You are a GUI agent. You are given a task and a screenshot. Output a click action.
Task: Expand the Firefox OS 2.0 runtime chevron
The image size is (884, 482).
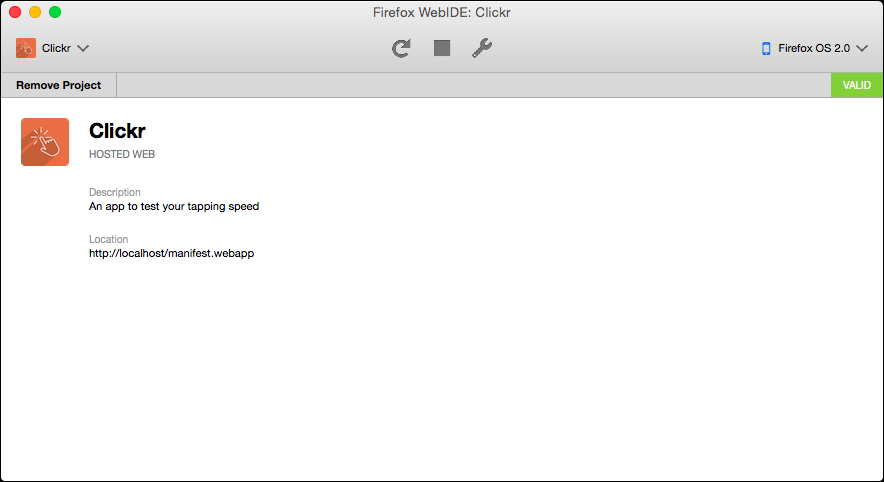(862, 48)
